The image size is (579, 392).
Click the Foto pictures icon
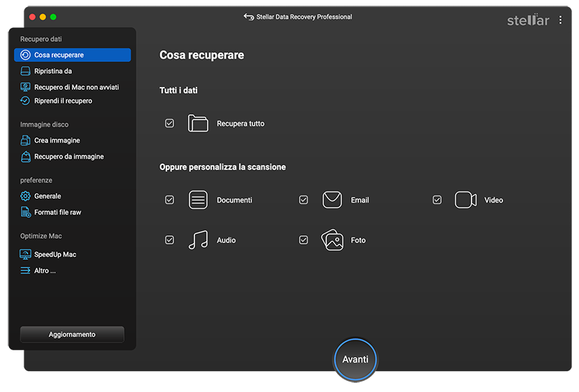332,240
